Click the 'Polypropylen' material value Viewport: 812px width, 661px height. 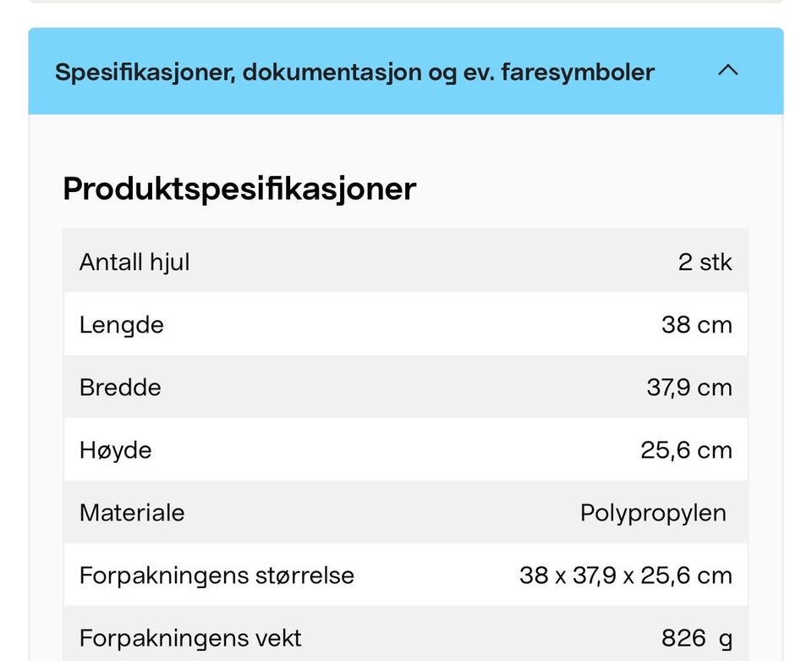pos(653,513)
